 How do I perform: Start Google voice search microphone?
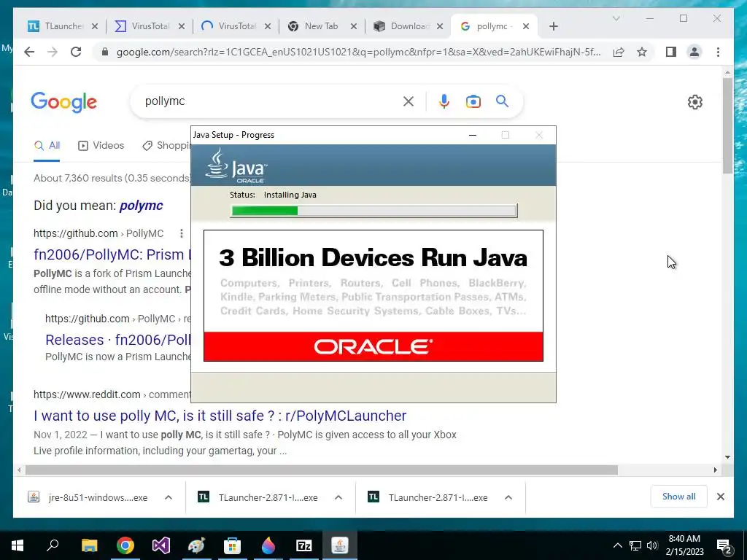tap(444, 101)
